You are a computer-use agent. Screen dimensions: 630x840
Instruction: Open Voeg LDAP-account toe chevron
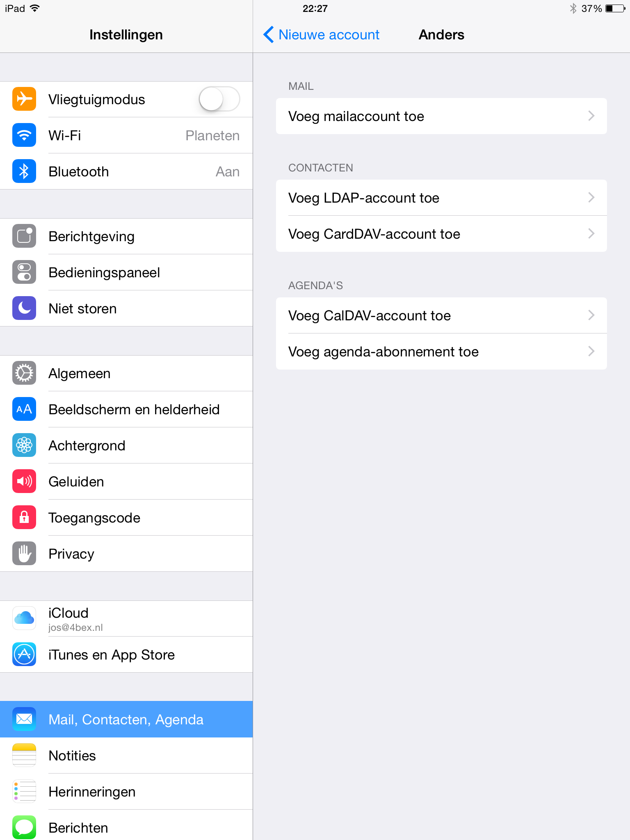click(x=591, y=198)
